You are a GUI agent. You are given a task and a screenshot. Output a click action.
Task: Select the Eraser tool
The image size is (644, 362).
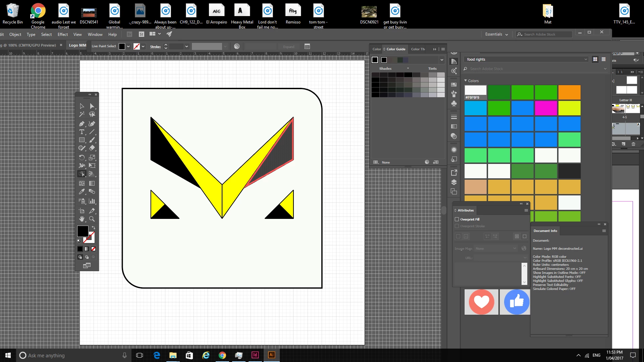click(x=92, y=148)
